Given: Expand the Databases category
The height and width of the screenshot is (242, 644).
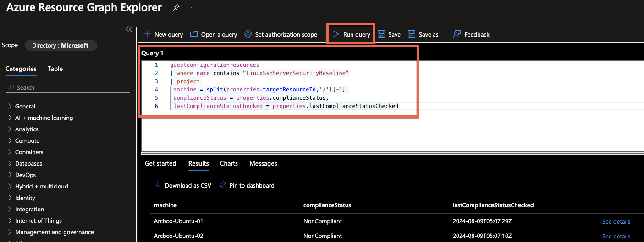Looking at the screenshot, I should tap(10, 163).
